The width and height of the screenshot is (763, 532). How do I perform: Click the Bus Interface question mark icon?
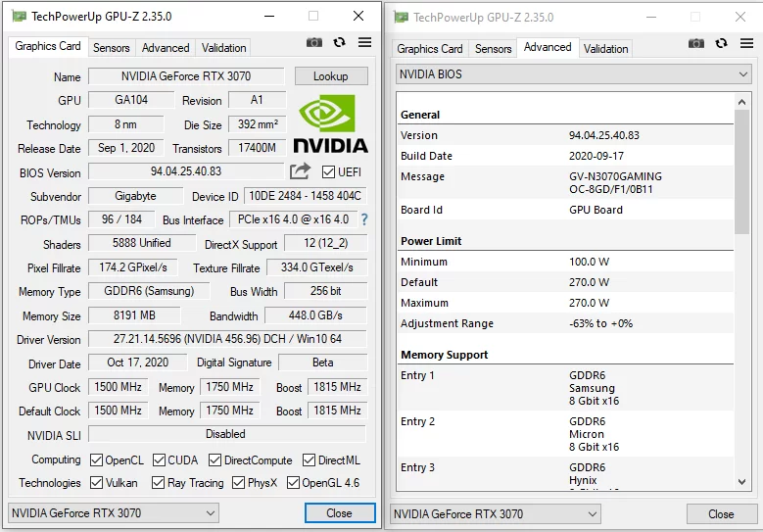(364, 219)
